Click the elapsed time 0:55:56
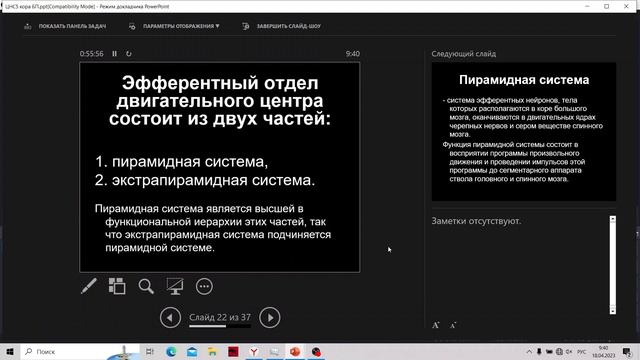The height and width of the screenshot is (360, 640). click(x=91, y=53)
